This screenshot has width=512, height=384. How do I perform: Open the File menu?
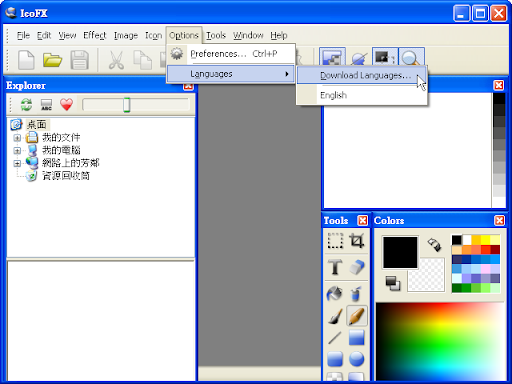(x=23, y=35)
